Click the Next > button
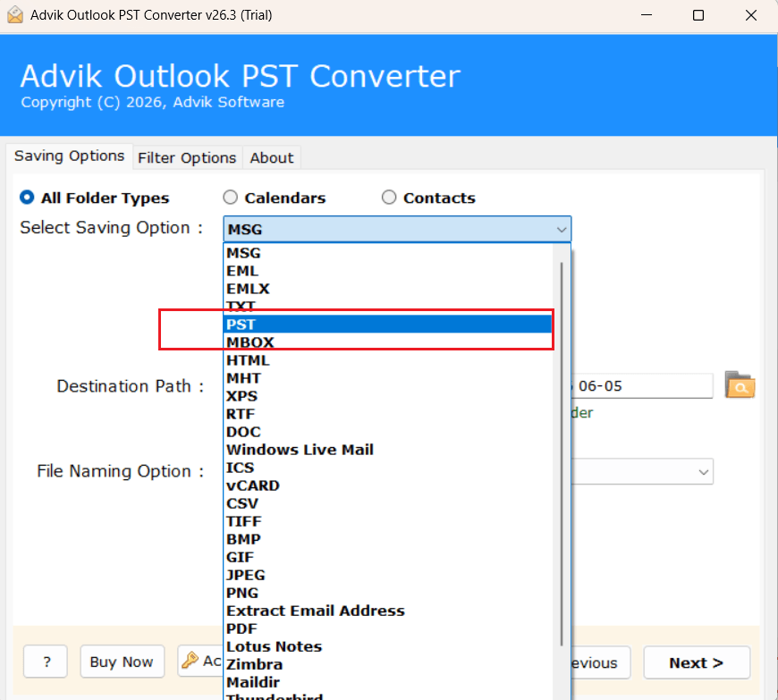778x700 pixels. click(697, 662)
